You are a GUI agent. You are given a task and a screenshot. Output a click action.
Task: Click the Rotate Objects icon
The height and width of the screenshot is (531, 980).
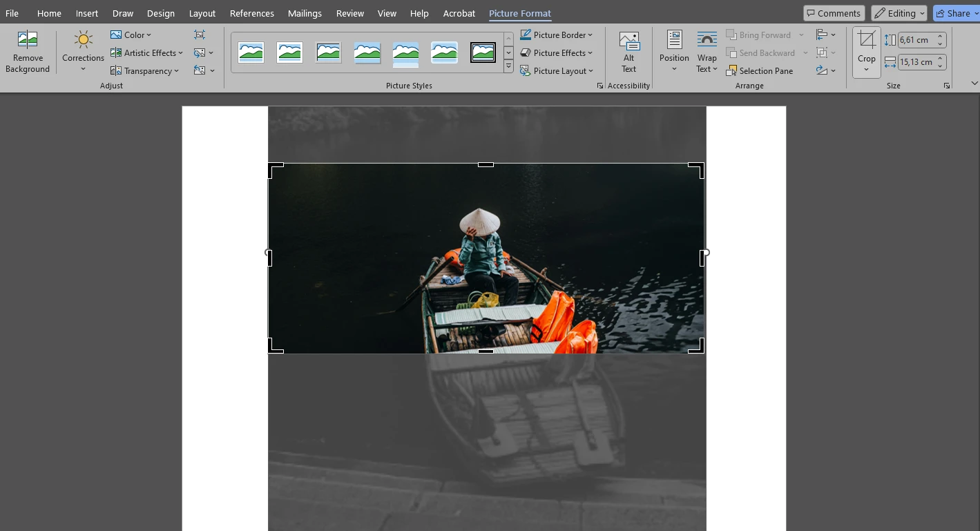(x=822, y=70)
